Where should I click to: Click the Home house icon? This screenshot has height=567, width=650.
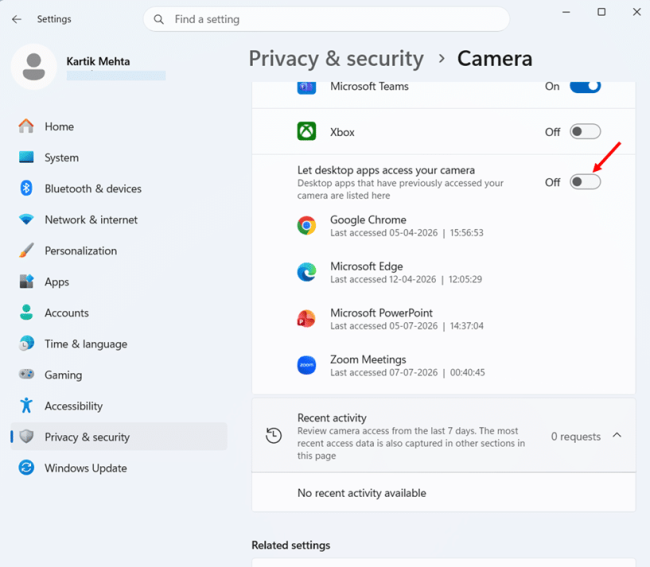pyautogui.click(x=26, y=126)
